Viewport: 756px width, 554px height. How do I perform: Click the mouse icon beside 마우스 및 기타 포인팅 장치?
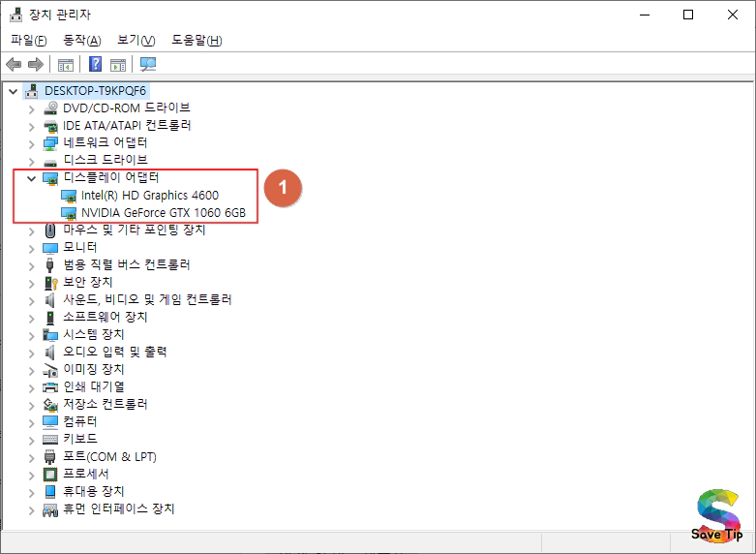click(x=50, y=231)
